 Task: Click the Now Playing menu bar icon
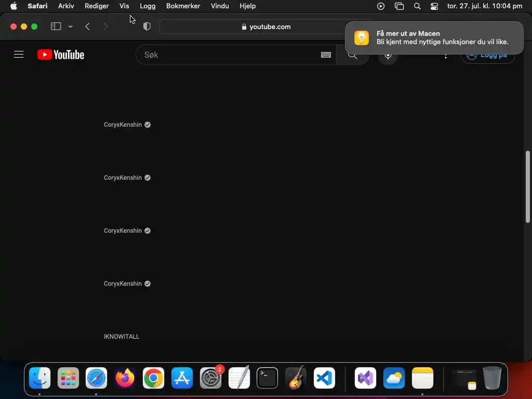pyautogui.click(x=381, y=6)
